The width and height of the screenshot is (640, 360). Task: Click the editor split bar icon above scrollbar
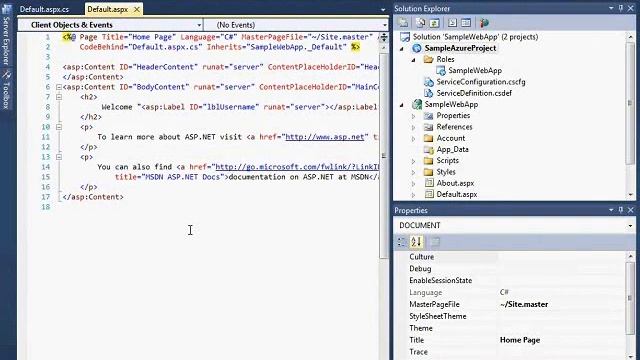tap(384, 38)
